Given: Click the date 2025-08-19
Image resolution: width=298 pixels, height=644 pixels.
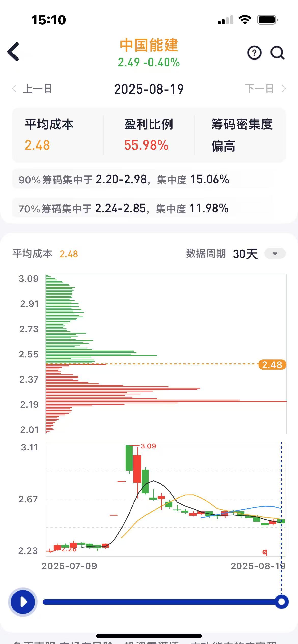Looking at the screenshot, I should [x=149, y=89].
